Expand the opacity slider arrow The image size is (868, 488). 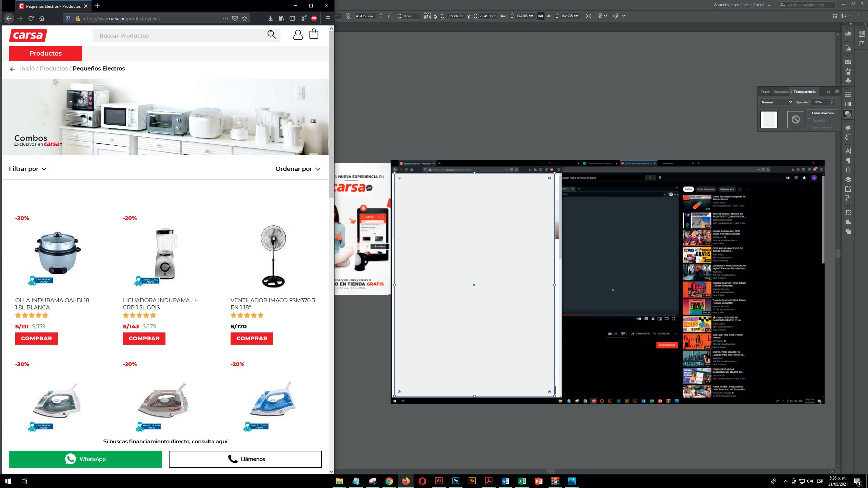pos(832,102)
